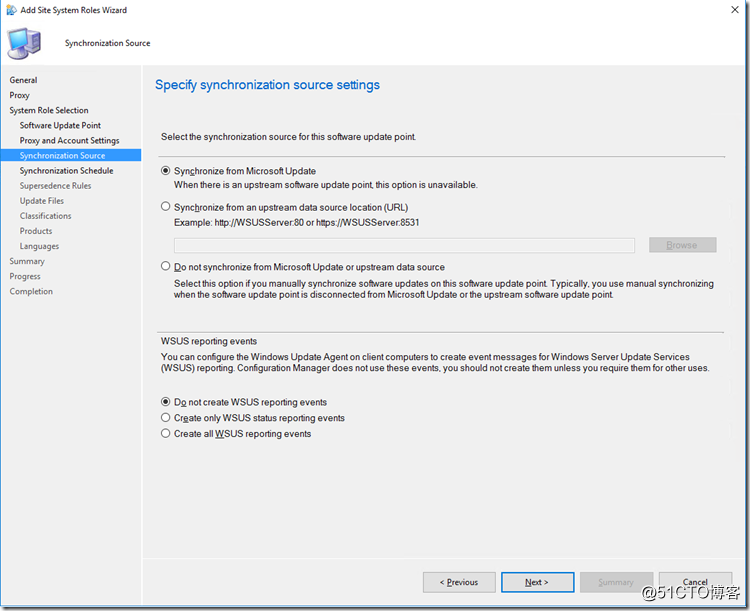Choose Create all WSUS reporting events

click(x=165, y=433)
